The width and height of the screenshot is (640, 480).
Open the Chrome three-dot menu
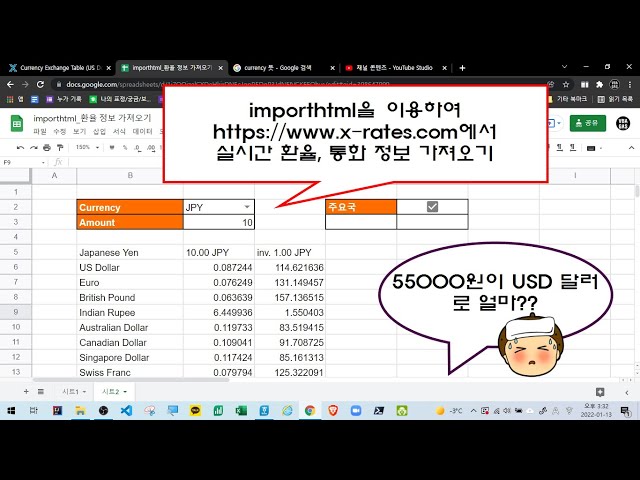pyautogui.click(x=630, y=84)
